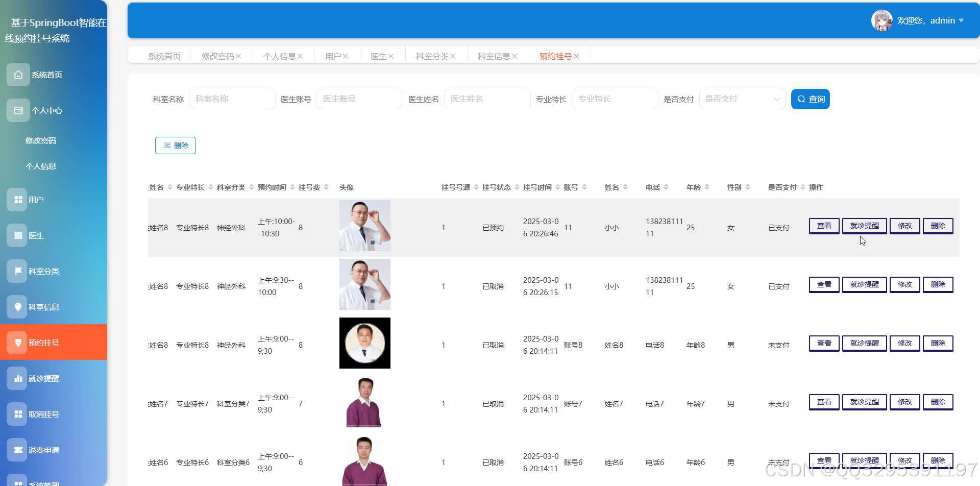980x486 pixels.
Task: Open the 修改密码 menu entry
Action: coord(41,140)
